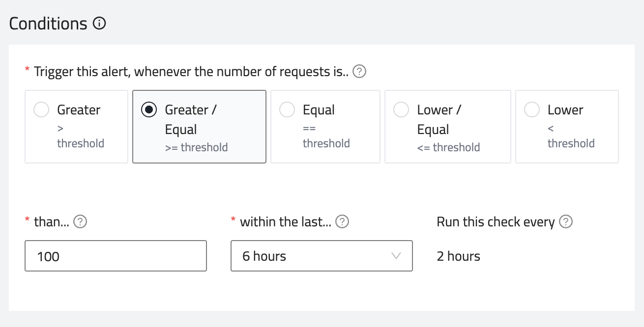Image resolution: width=644 pixels, height=327 pixels.
Task: Click help icon beside 'Run this check every'
Action: (x=566, y=222)
